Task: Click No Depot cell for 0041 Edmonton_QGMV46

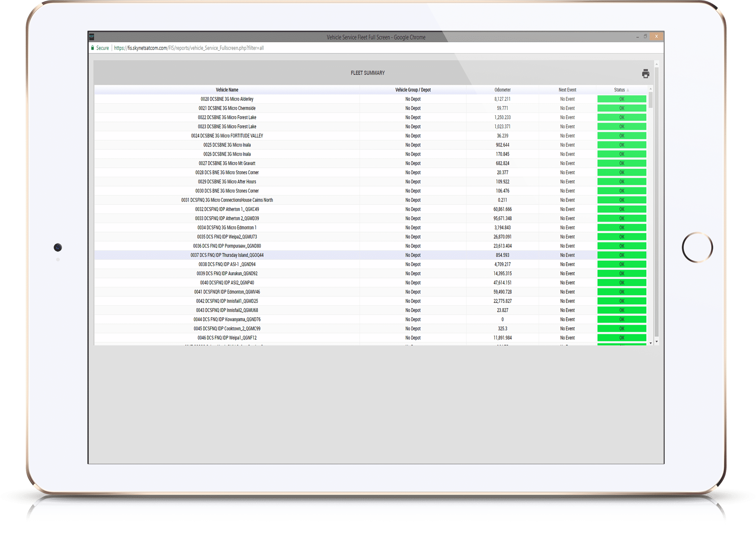Action: pyautogui.click(x=413, y=292)
